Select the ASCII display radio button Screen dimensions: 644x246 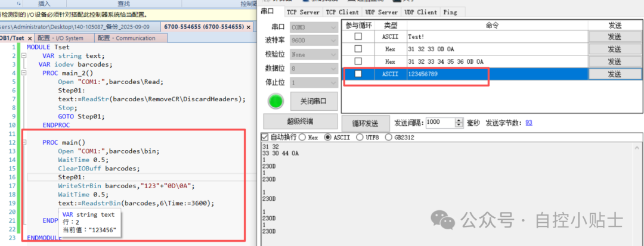[327, 138]
